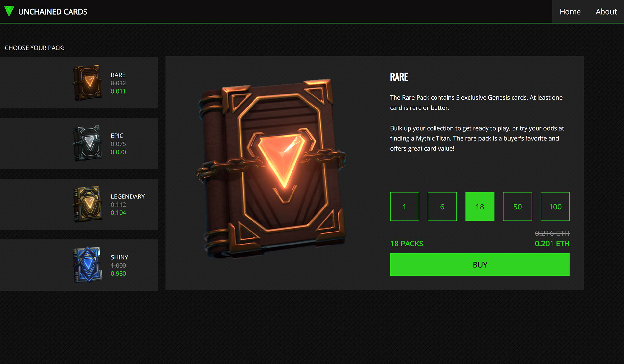This screenshot has width=624, height=364.
Task: Open the About nav item
Action: [x=606, y=12]
